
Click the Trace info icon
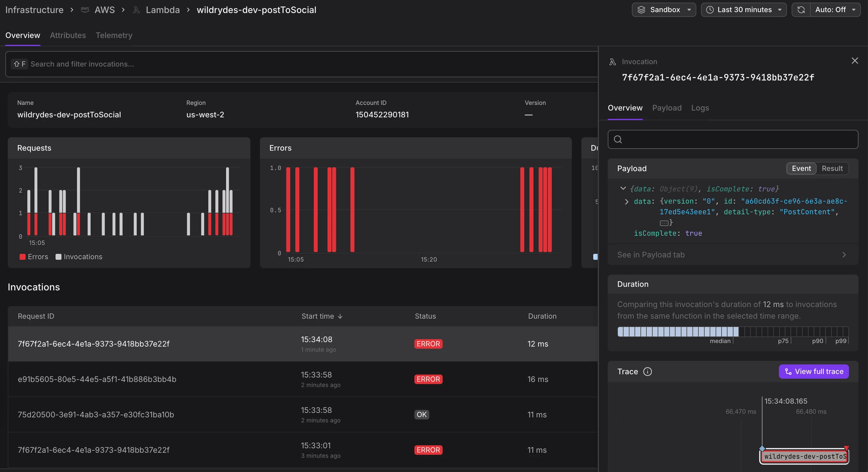pos(647,372)
